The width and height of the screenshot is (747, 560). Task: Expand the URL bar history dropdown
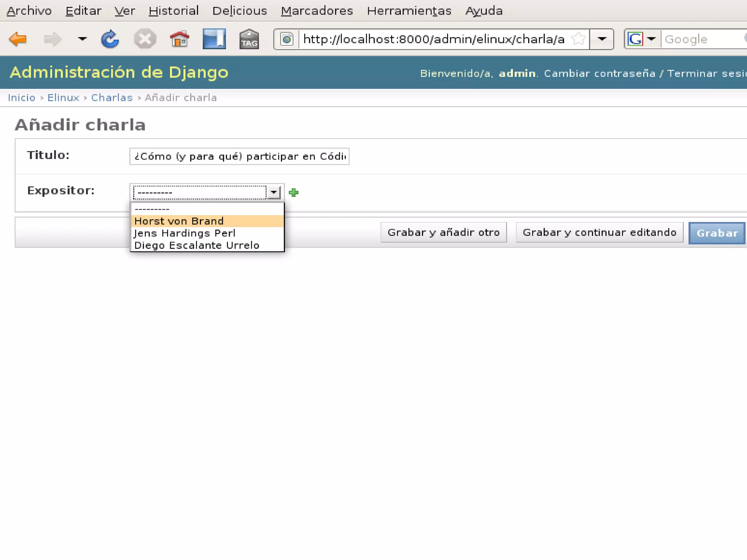(x=602, y=39)
